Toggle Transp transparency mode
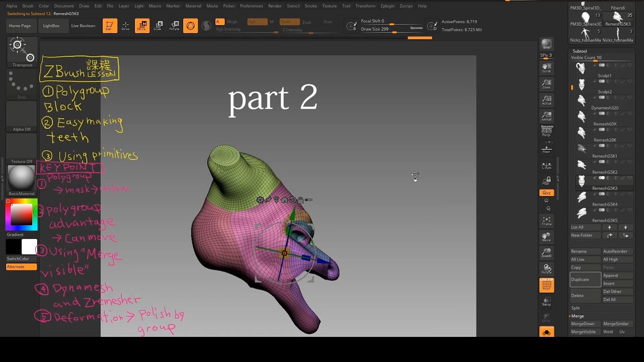Viewport: 644px width, 362px height. point(546,302)
